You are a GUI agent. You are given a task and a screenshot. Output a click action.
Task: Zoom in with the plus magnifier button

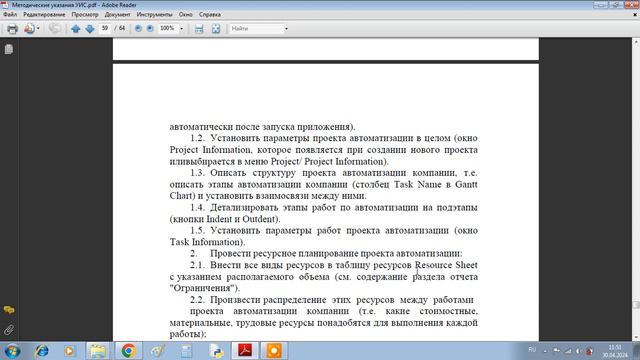[150, 29]
